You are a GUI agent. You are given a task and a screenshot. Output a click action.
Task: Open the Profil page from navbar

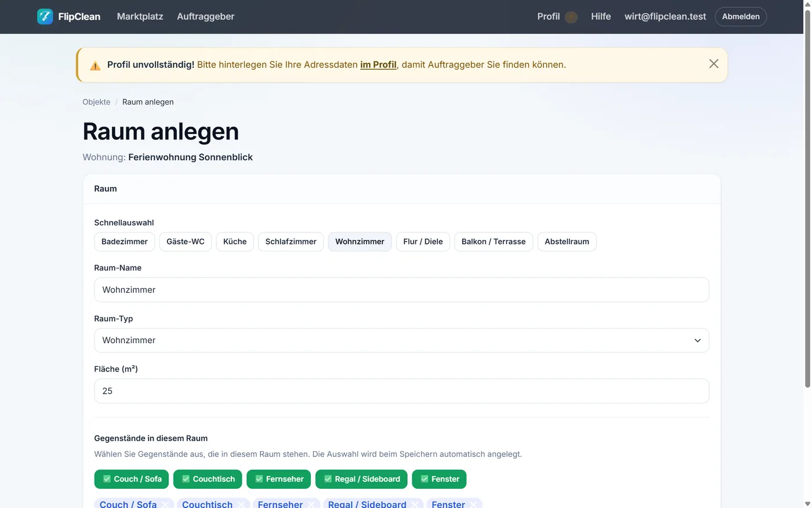coord(548,17)
